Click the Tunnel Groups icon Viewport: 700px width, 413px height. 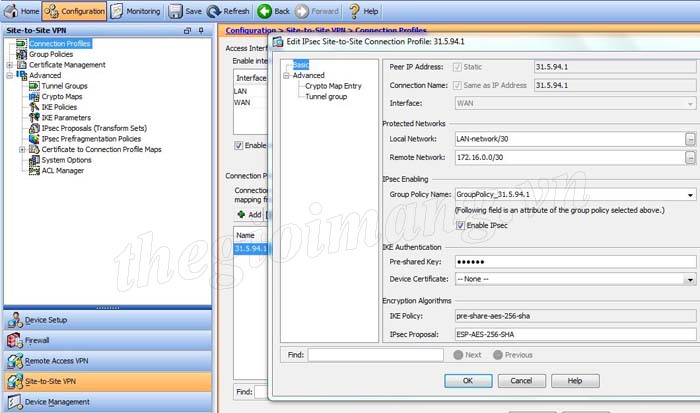click(34, 86)
